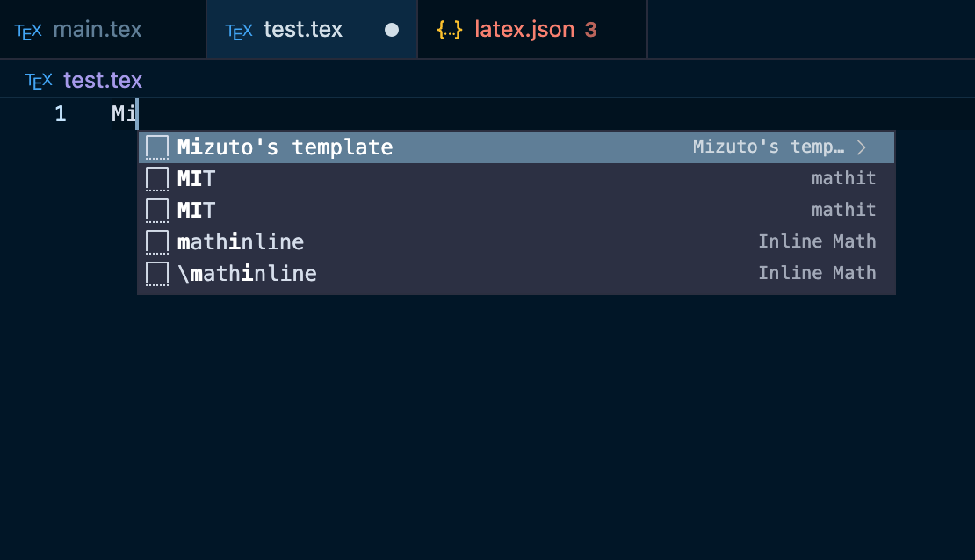The image size is (975, 560).
Task: Click the error count 3 on latex.json
Action: click(591, 30)
